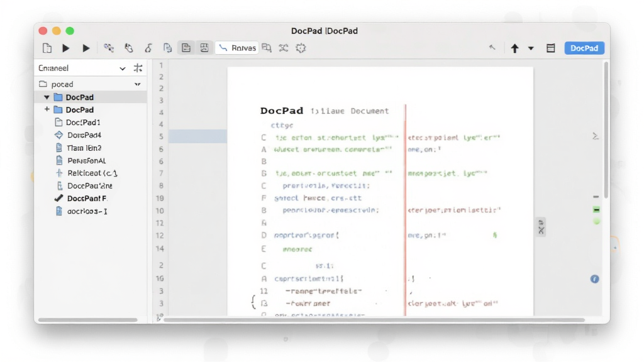
Task: Click the horizontal scrollbar below the document
Action: point(374,320)
